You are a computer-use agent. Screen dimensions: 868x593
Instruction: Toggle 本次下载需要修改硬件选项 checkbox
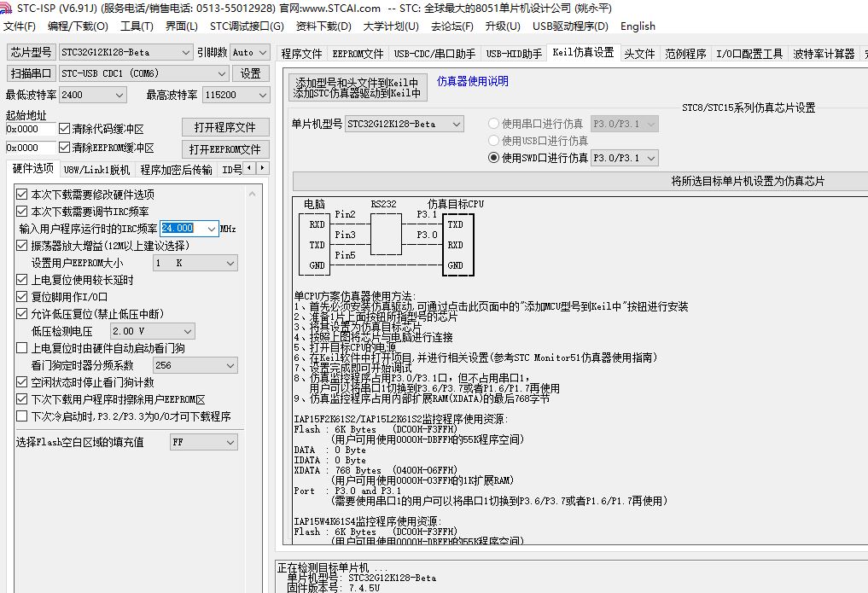pos(21,195)
